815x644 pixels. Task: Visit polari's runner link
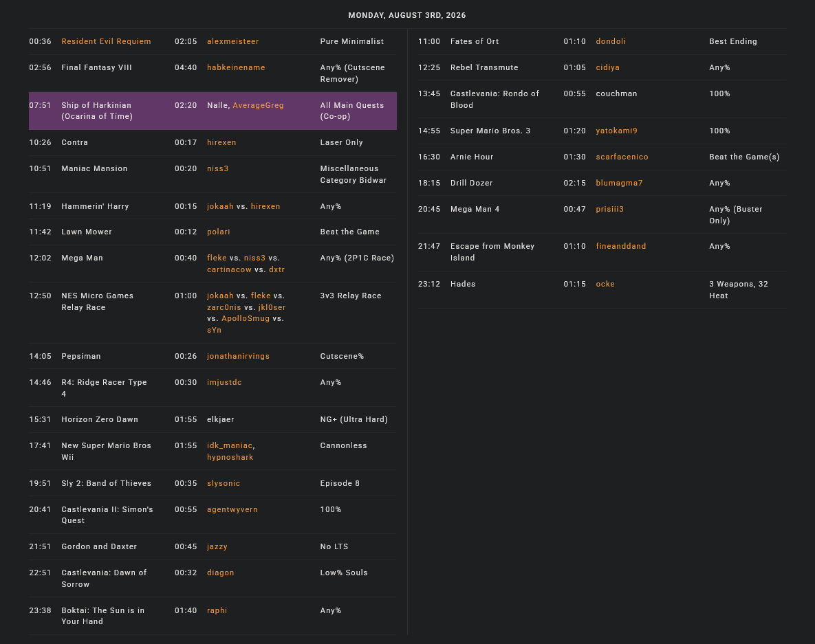(218, 232)
